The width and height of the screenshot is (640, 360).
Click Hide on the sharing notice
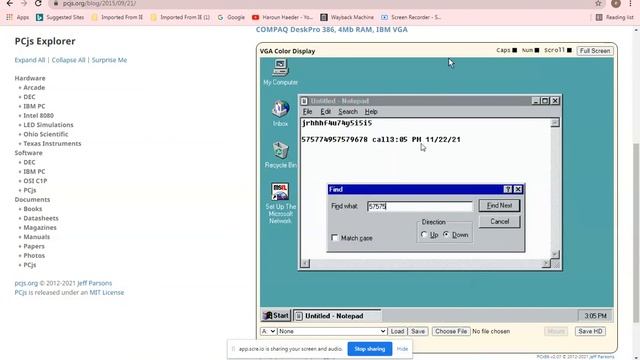[x=402, y=349]
